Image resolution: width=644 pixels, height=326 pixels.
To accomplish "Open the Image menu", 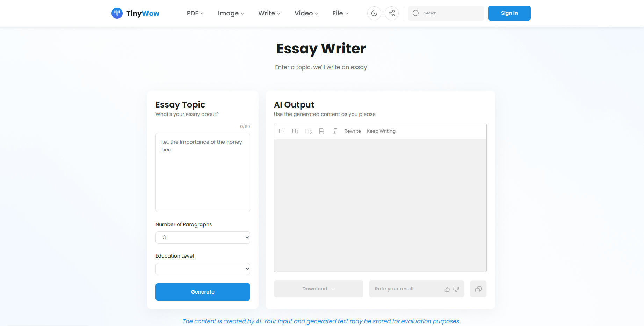I will point(231,13).
